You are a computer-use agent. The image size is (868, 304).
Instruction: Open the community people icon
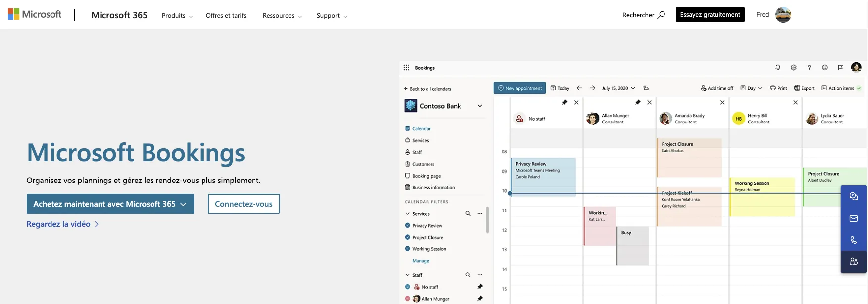coord(854,262)
